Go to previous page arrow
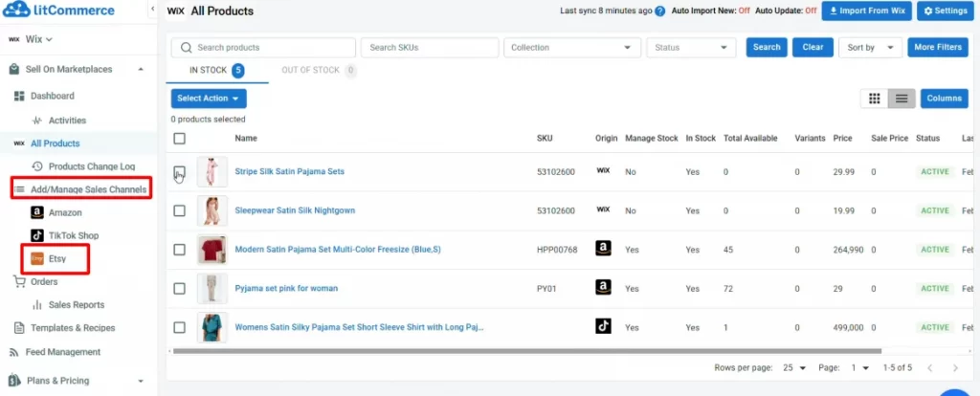The width and height of the screenshot is (980, 396). point(930,368)
